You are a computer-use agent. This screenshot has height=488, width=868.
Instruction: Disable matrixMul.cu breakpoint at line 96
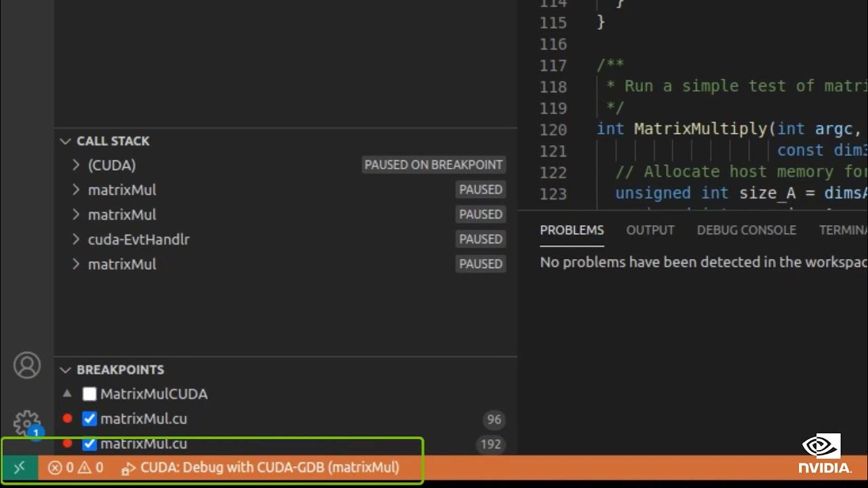coord(90,419)
